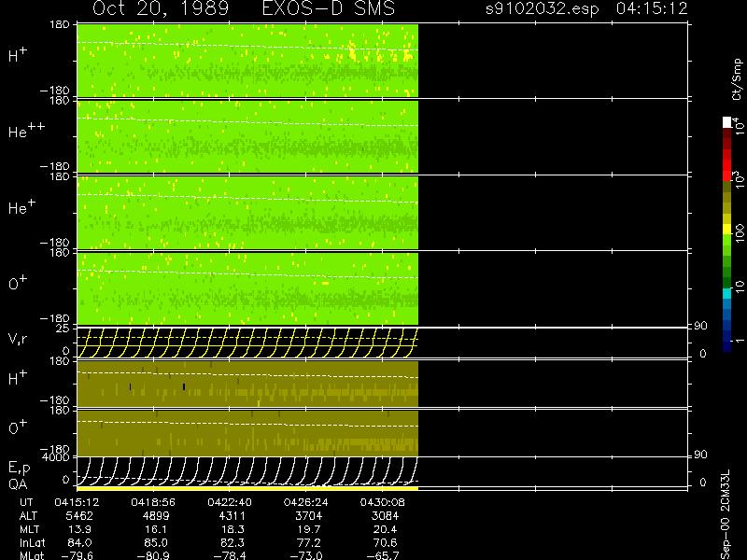This screenshot has width=747, height=560.
Task: Click the V,r yellow curve panel
Action: pyautogui.click(x=247, y=343)
